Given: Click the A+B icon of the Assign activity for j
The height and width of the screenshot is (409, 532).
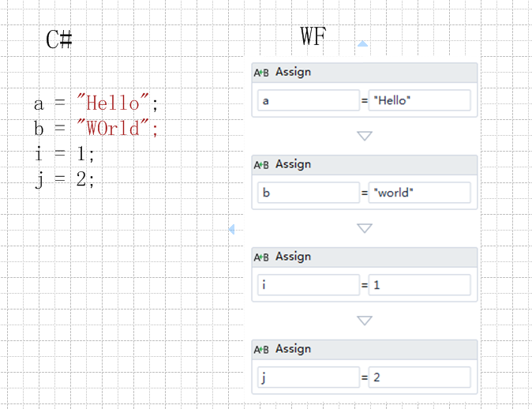Looking at the screenshot, I should (x=261, y=350).
